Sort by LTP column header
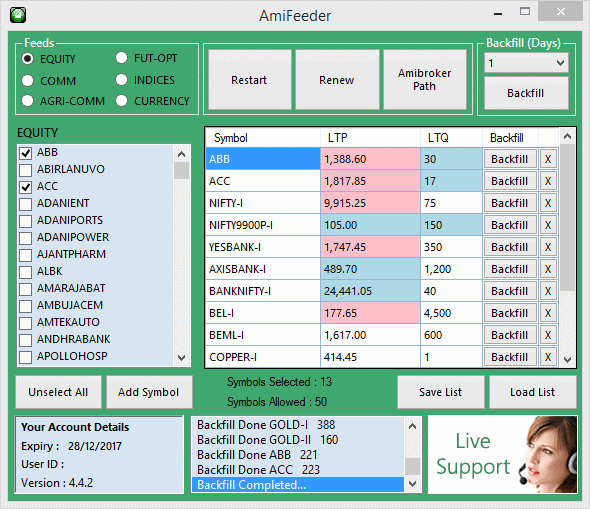 click(370, 138)
